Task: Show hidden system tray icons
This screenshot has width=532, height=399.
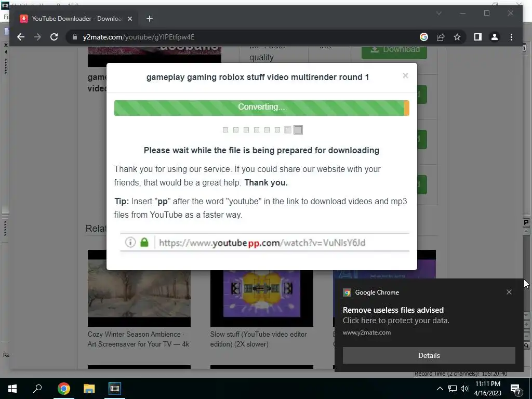Action: coord(440,389)
